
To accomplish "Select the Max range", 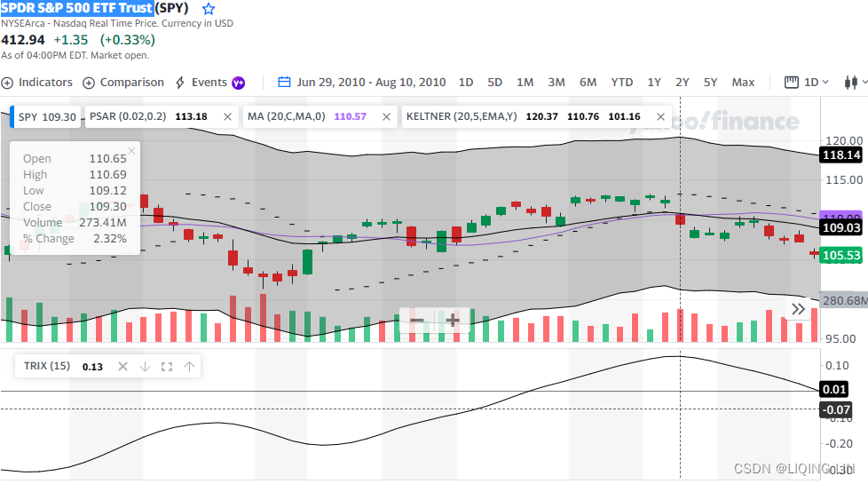I will coord(743,83).
